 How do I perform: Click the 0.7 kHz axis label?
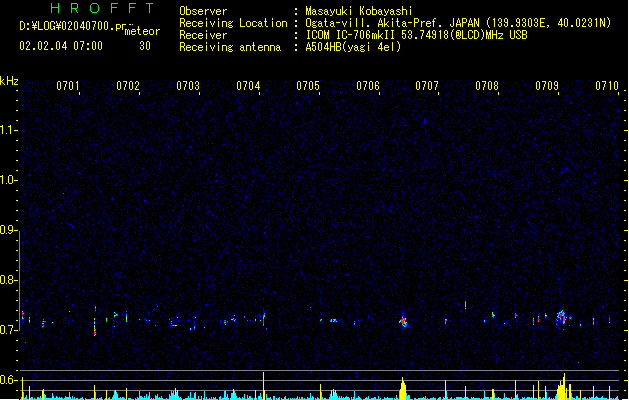[9, 330]
